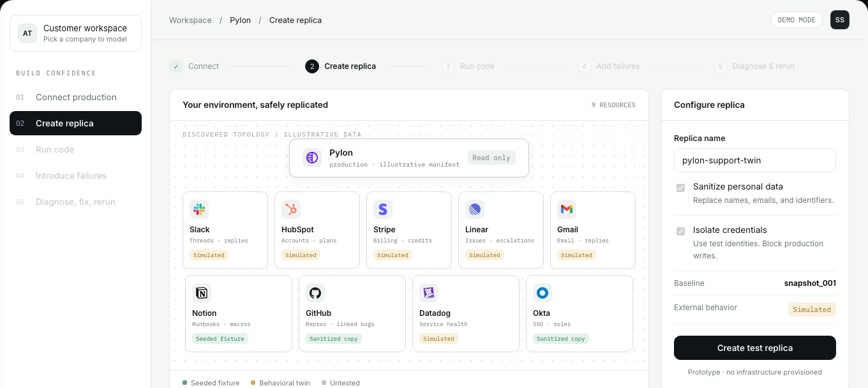
Task: Click the Seeded fixture green legend swatch
Action: coord(184,383)
